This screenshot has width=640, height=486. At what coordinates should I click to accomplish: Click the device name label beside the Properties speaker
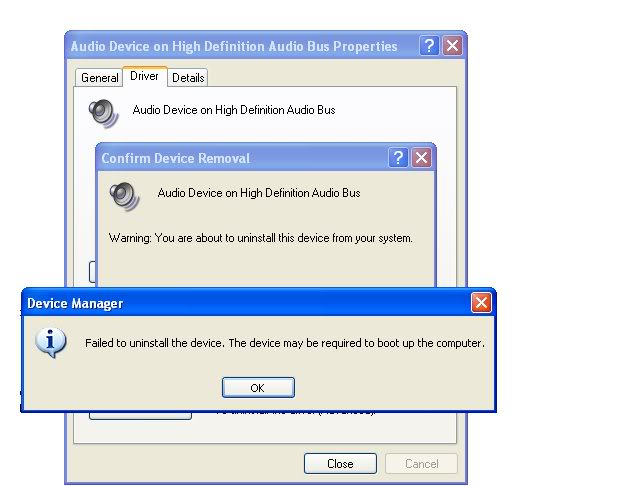pyautogui.click(x=234, y=110)
